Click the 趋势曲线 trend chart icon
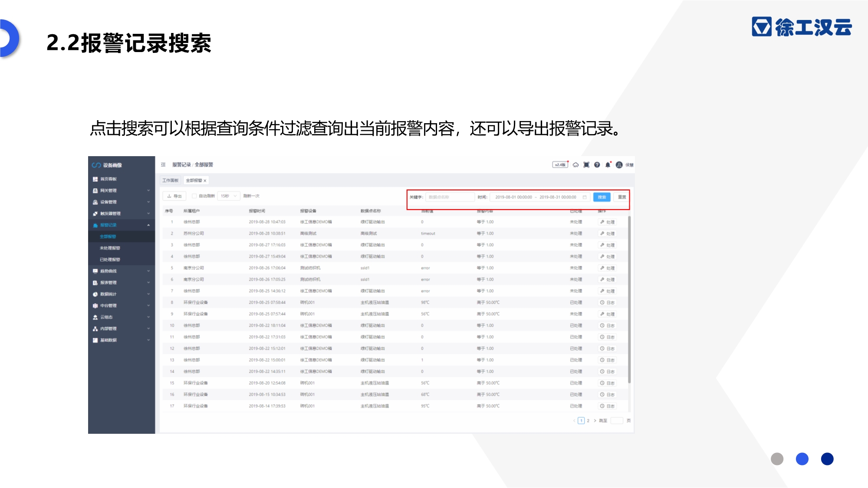 [x=95, y=271]
